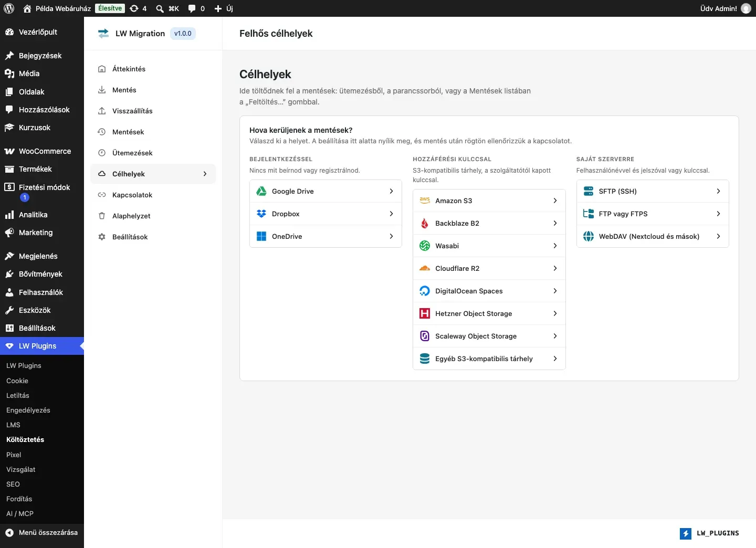Click the Wasabi logo icon
The image size is (756, 548).
pos(425,246)
